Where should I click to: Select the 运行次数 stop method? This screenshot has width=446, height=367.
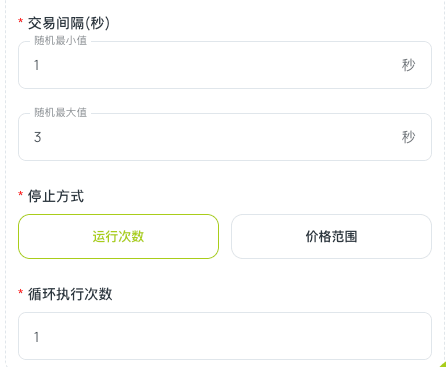click(x=118, y=236)
